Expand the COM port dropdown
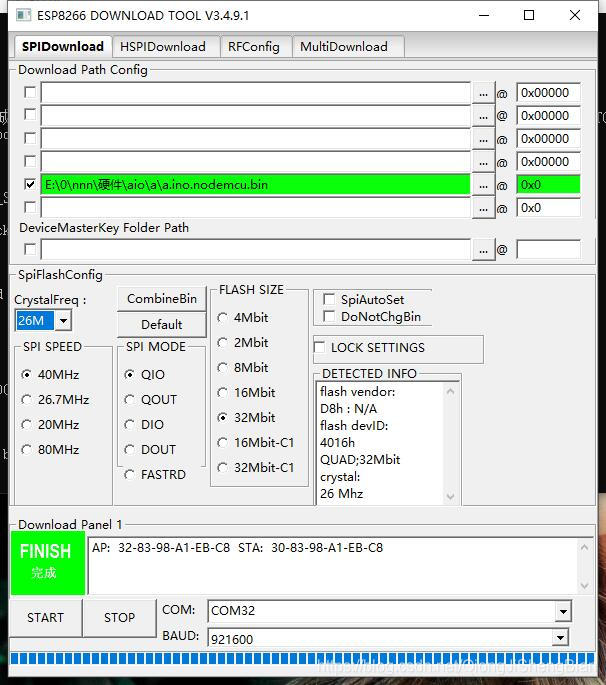The width and height of the screenshot is (606, 685). pyautogui.click(x=563, y=612)
